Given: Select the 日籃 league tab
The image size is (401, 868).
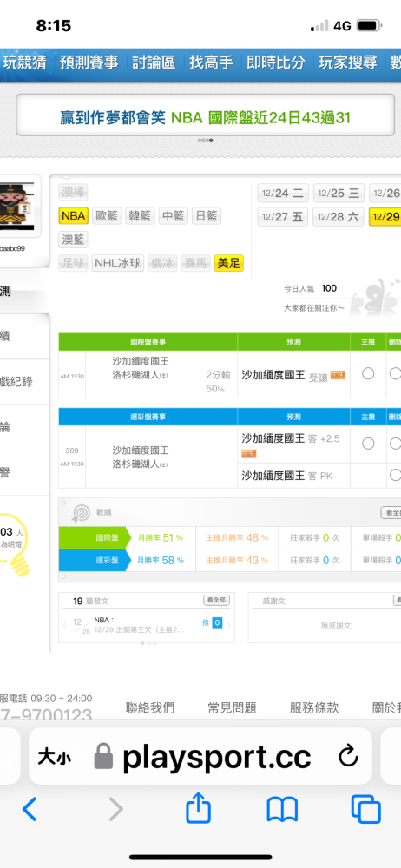Looking at the screenshot, I should tap(207, 216).
